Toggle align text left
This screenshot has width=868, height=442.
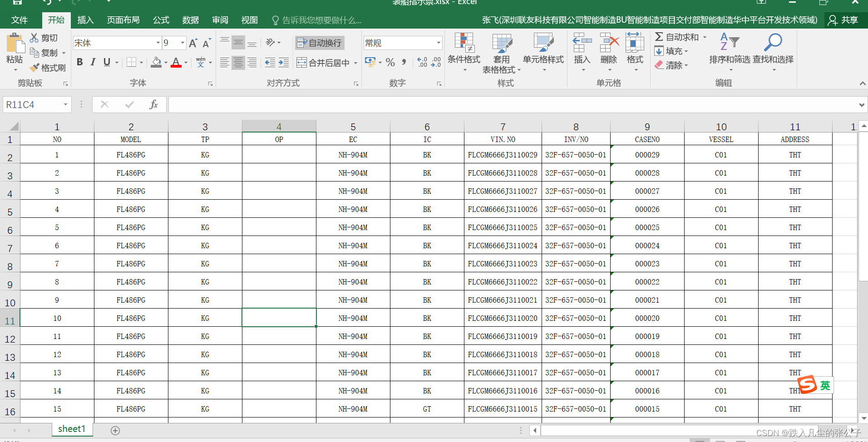coord(224,63)
